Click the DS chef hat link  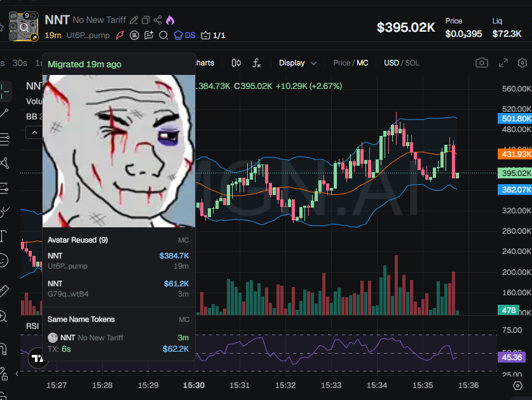click(x=184, y=36)
